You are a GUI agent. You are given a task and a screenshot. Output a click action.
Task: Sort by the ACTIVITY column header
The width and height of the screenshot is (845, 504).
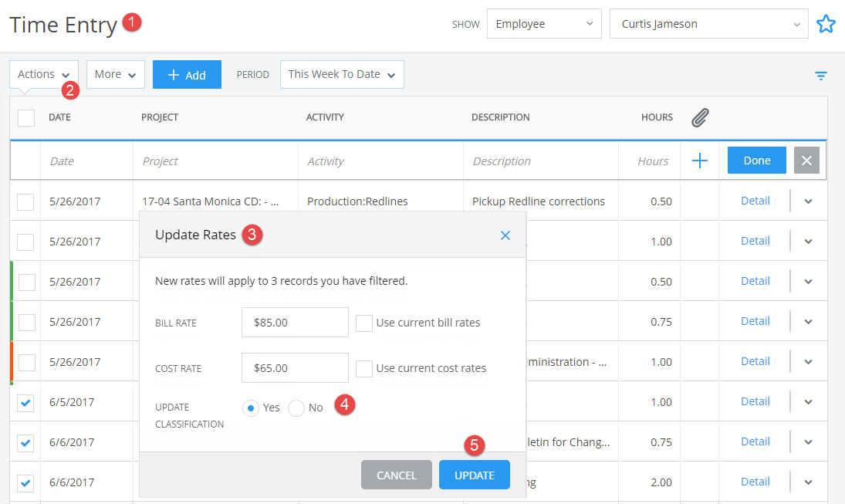[325, 117]
